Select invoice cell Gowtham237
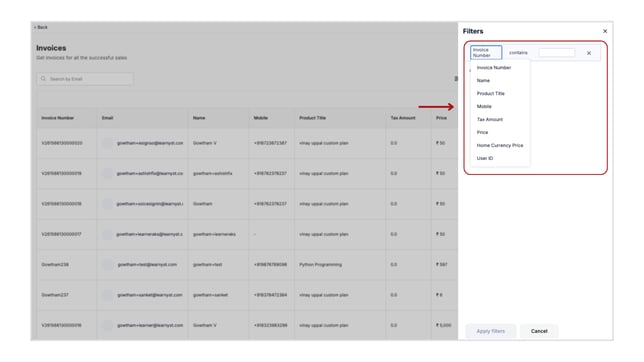 point(55,295)
